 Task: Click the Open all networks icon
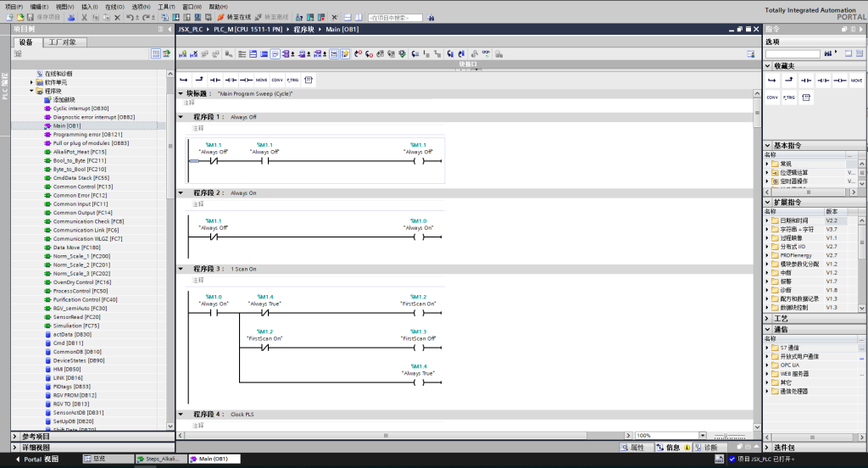tap(253, 54)
